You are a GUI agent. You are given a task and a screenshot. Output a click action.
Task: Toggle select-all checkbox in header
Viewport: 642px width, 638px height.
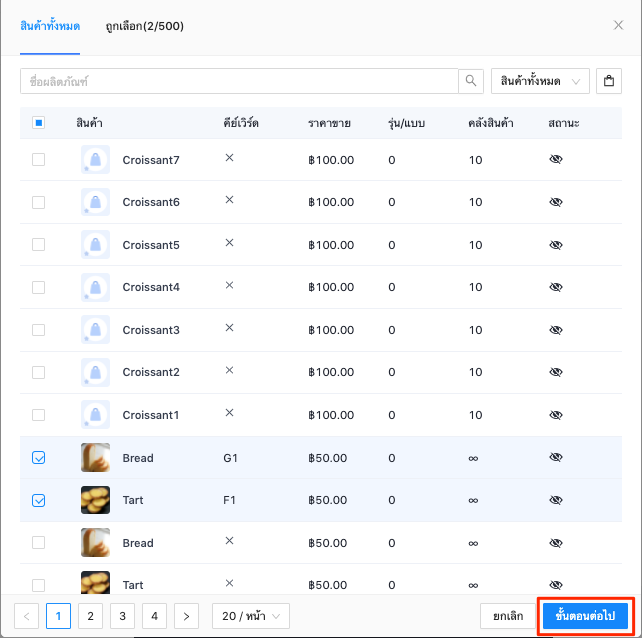click(x=38, y=122)
